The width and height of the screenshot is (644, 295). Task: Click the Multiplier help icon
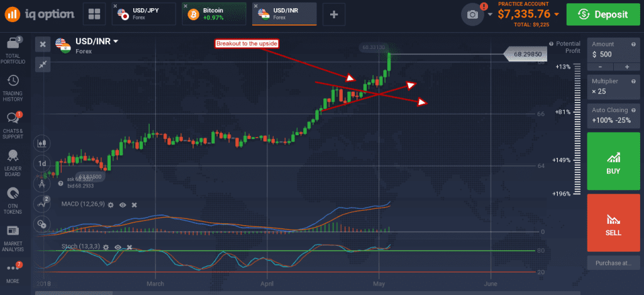click(633, 81)
